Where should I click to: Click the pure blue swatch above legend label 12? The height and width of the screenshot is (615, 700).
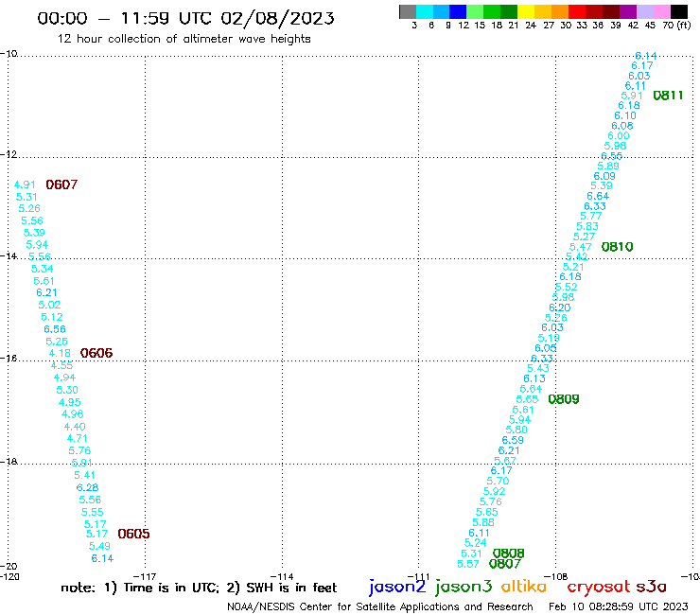point(458,11)
